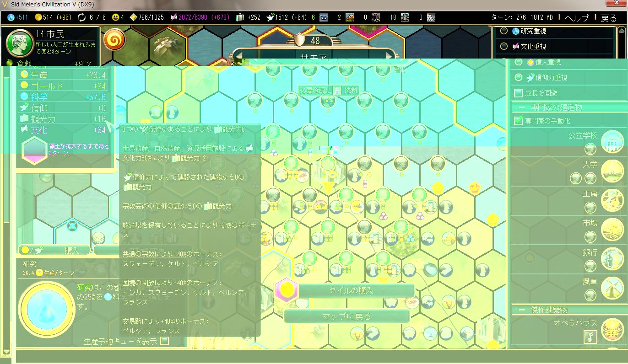This screenshot has height=364, width=628.
Task: Click the public school (公立学校) building icon
Action: pos(612,142)
